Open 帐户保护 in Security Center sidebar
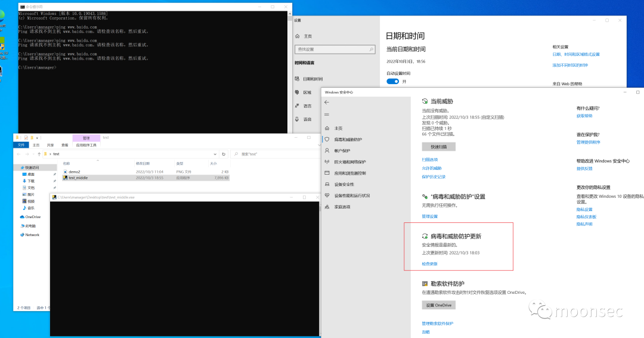Image resolution: width=644 pixels, height=338 pixels. 338,151
